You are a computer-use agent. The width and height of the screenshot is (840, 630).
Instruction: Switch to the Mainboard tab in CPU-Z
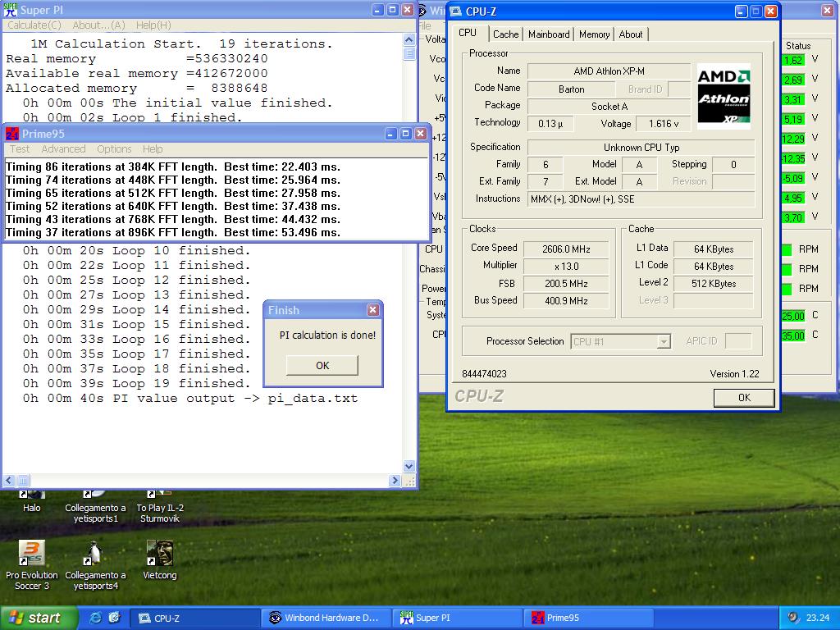click(549, 34)
